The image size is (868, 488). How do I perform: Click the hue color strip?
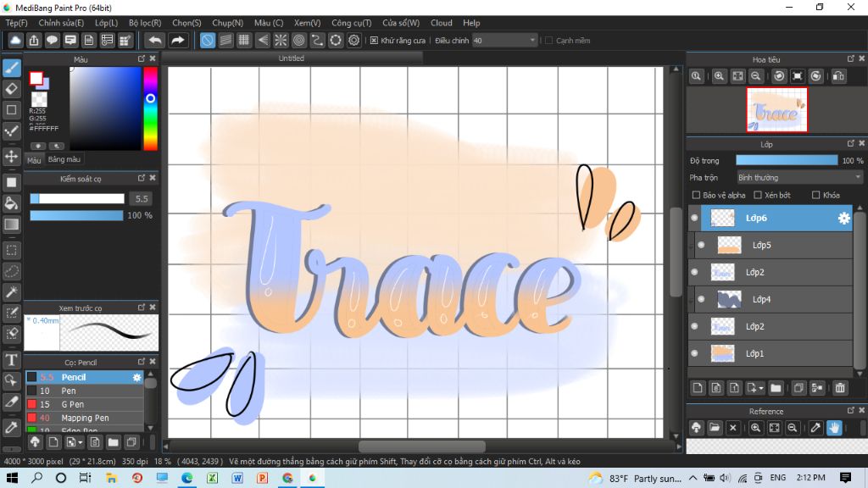coord(151,108)
